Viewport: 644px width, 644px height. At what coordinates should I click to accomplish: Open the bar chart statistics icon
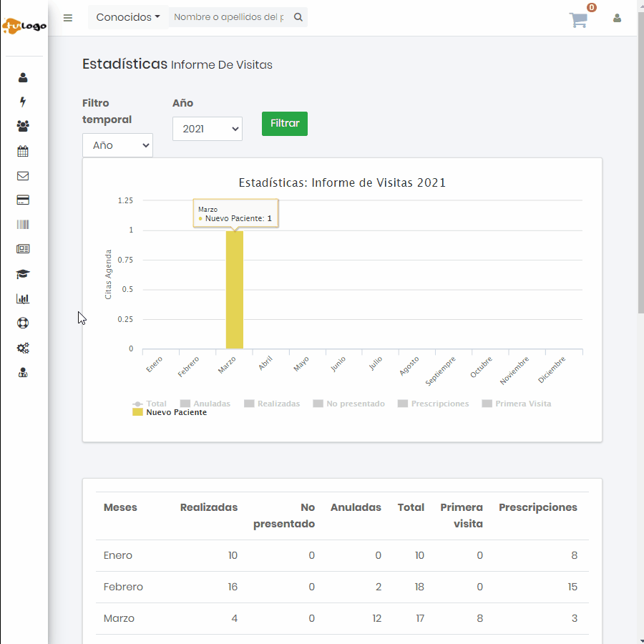(x=23, y=298)
